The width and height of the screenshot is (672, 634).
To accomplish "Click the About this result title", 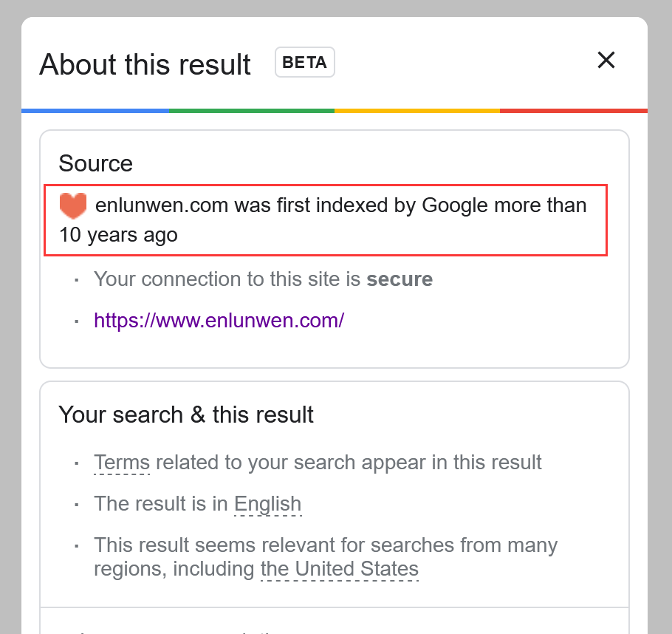I will pyautogui.click(x=145, y=64).
